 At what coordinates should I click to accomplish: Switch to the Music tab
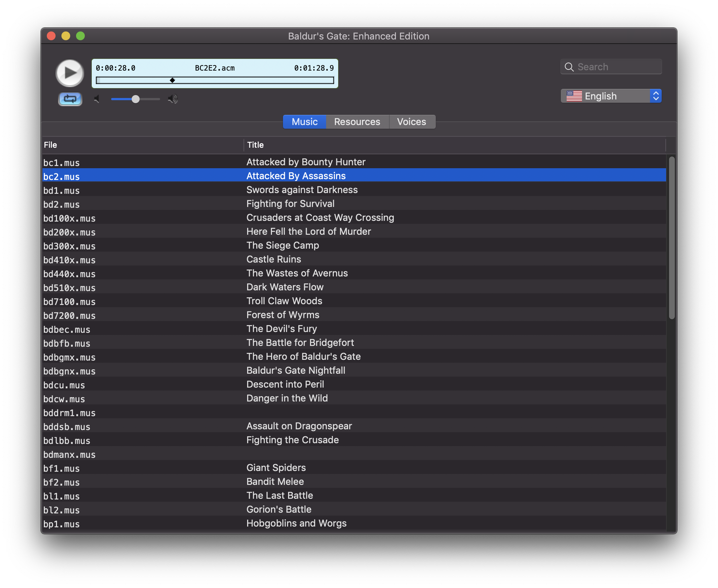click(x=305, y=122)
